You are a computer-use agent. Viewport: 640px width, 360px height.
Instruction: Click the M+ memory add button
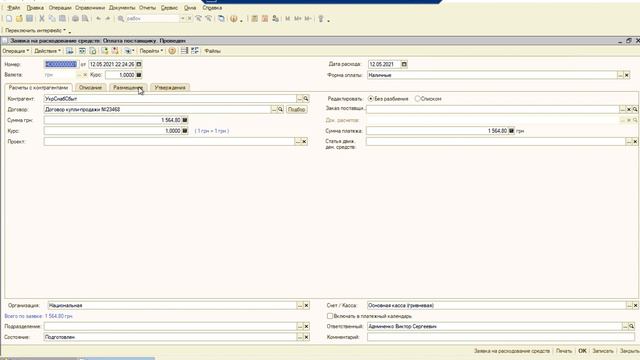click(x=298, y=19)
